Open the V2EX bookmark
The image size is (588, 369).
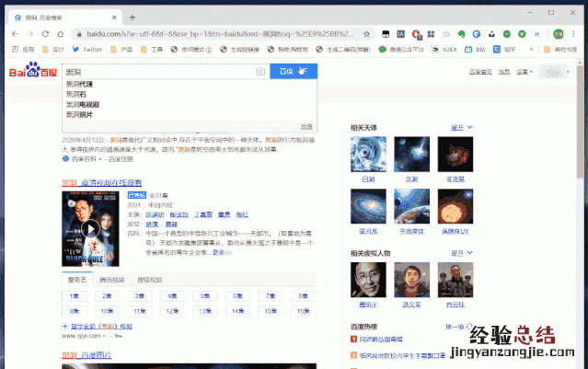444,49
